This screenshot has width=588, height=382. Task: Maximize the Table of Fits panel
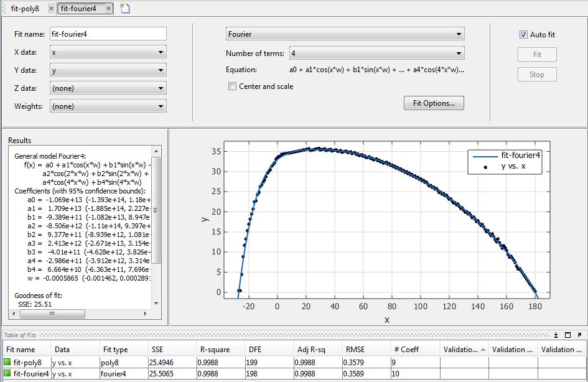(x=568, y=335)
